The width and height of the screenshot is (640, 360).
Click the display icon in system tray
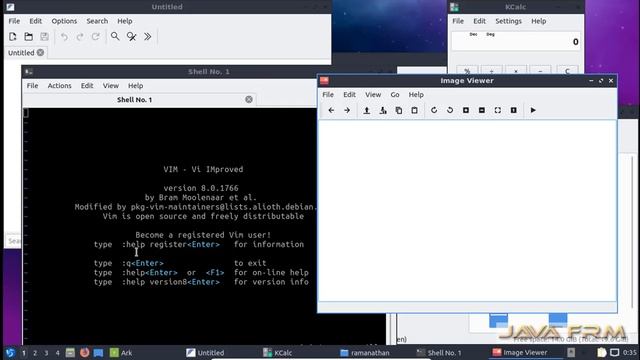tap(614, 352)
